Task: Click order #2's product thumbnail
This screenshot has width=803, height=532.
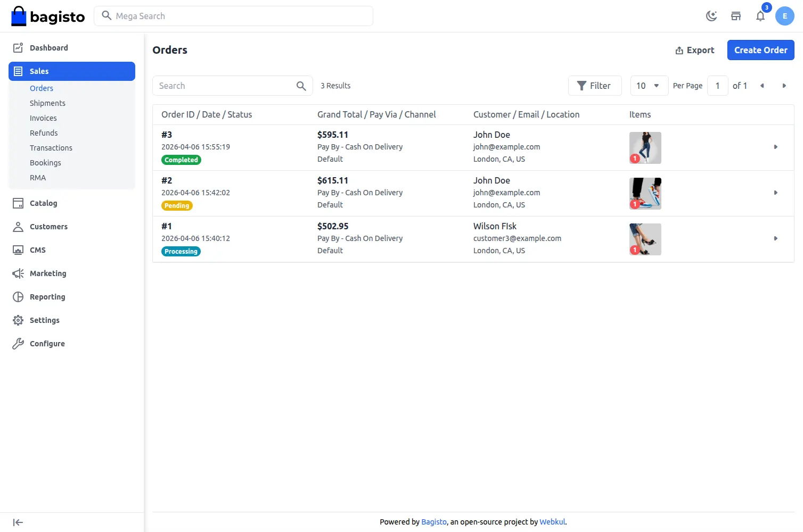Action: click(645, 193)
